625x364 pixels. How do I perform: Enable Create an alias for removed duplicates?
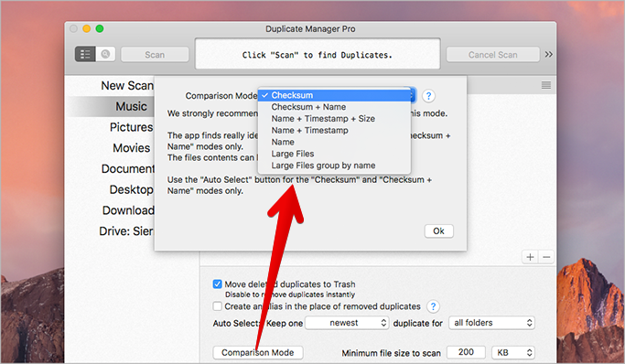coord(217,306)
